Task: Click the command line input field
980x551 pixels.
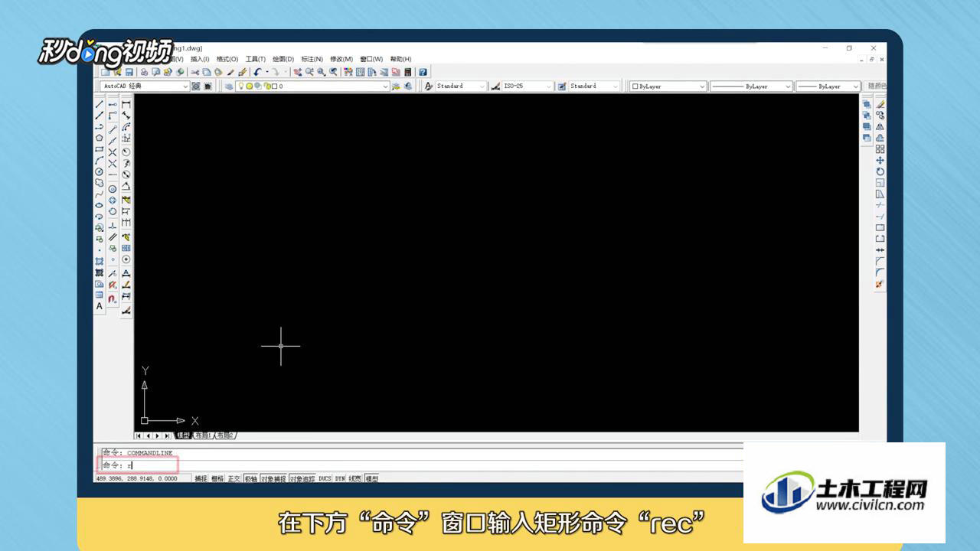Action: pos(421,465)
